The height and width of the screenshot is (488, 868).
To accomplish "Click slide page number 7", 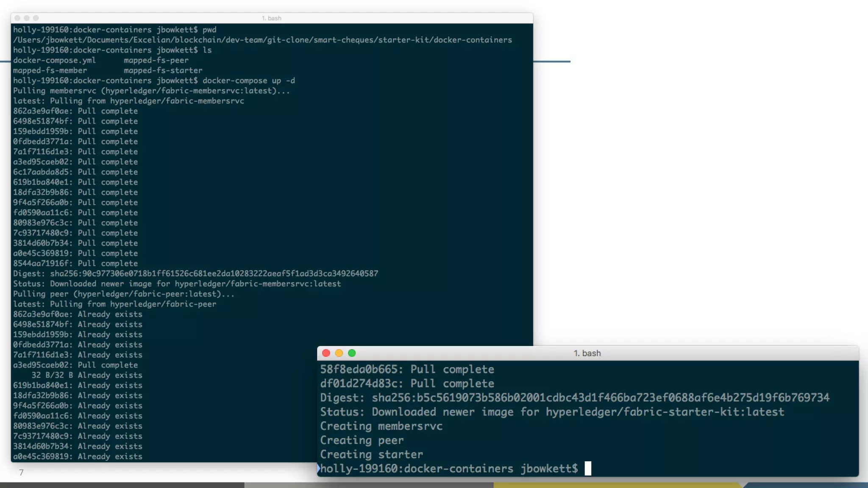I will click(21, 472).
